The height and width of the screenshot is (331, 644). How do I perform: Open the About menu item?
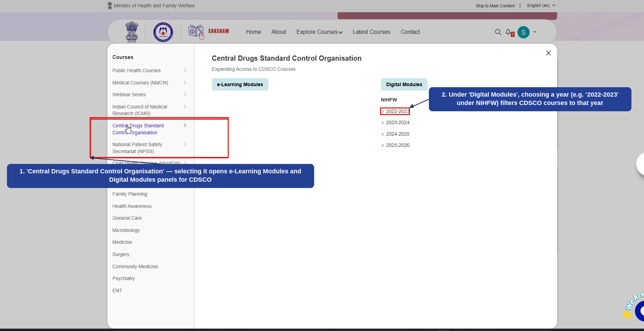tap(279, 32)
